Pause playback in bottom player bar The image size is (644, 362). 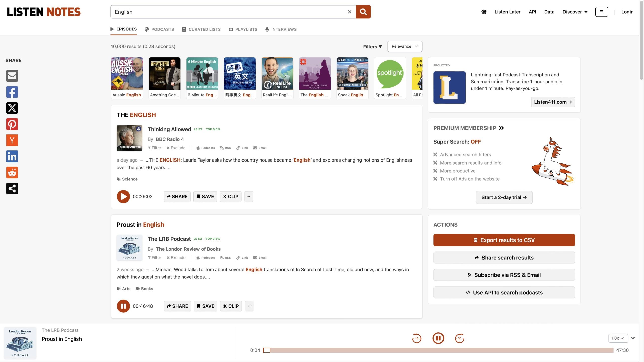tap(438, 338)
